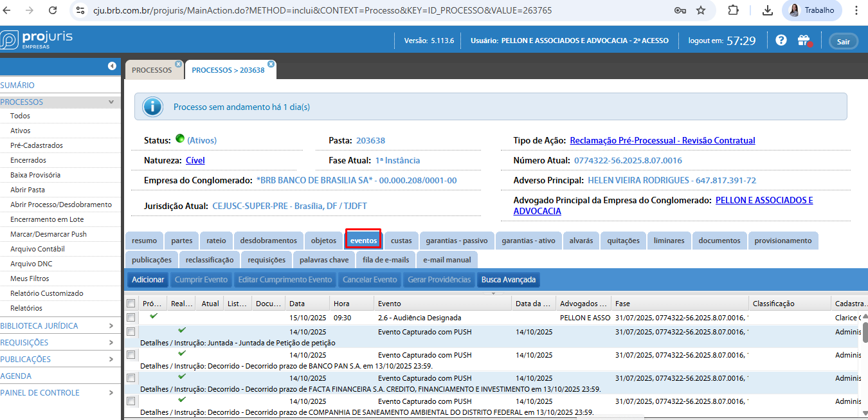The image size is (868, 420).
Task: Close the PROCESSOS > 203638 tab
Action: [271, 64]
